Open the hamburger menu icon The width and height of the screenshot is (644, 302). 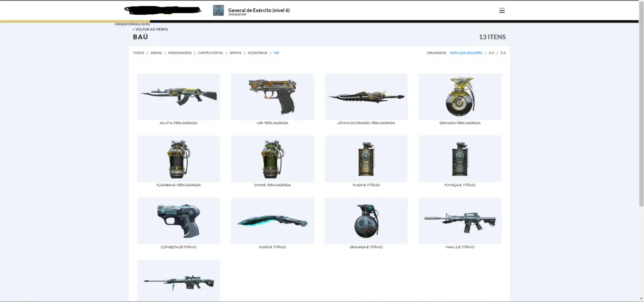point(502,10)
